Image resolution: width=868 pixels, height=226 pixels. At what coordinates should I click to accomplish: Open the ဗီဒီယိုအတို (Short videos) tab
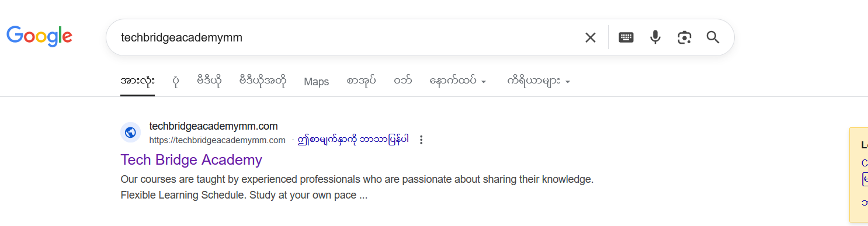(x=263, y=81)
